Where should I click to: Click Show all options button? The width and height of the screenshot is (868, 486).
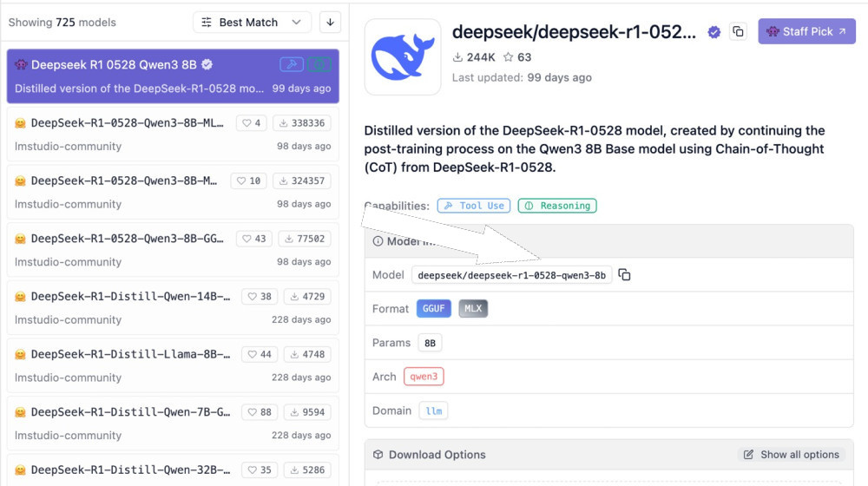[x=791, y=455]
